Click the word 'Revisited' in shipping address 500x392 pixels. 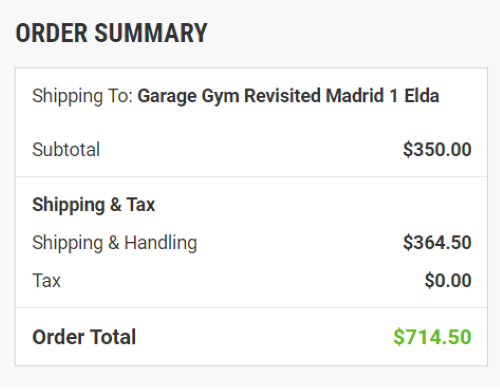click(x=282, y=96)
